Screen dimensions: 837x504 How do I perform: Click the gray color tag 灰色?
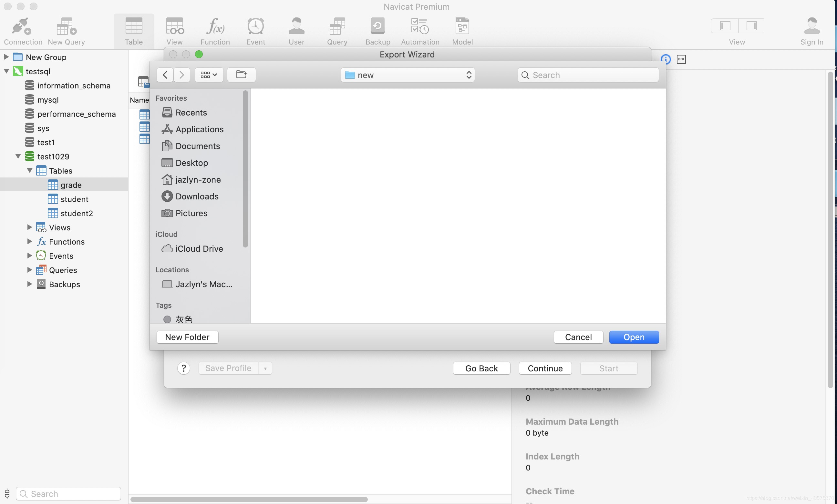(183, 319)
